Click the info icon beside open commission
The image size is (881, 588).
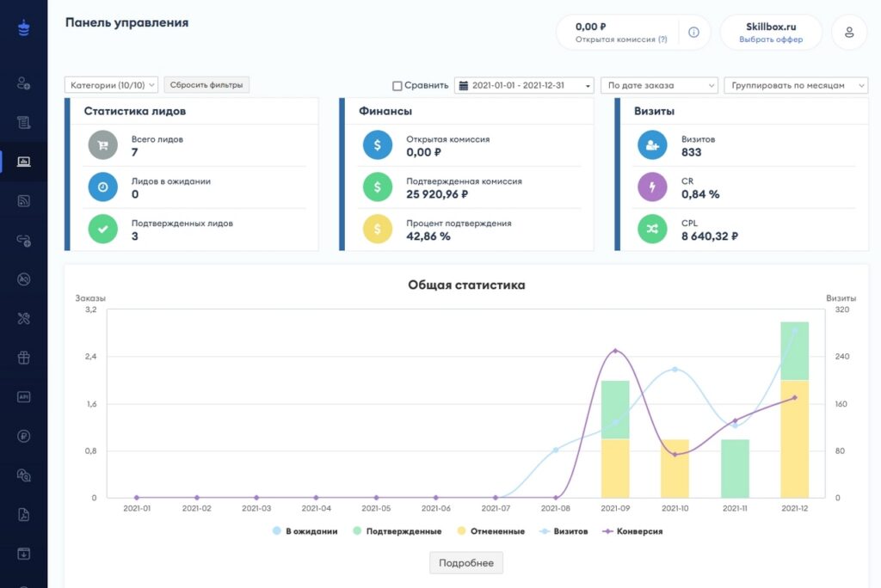[x=693, y=33]
